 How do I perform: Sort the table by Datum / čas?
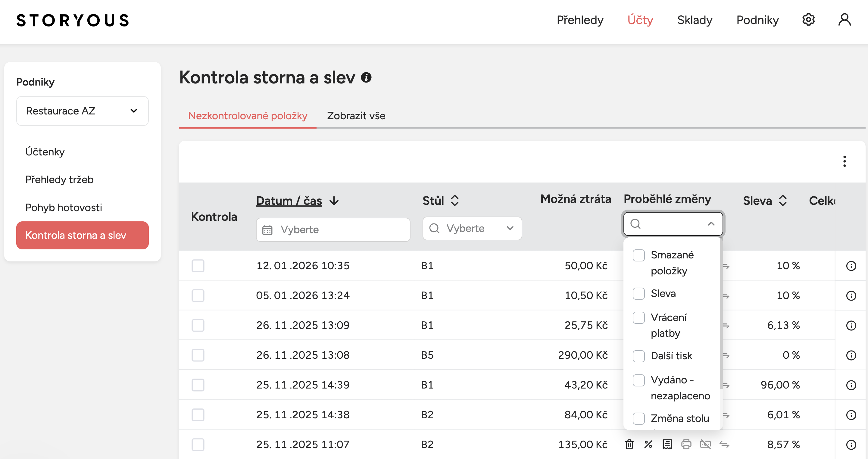pos(289,201)
